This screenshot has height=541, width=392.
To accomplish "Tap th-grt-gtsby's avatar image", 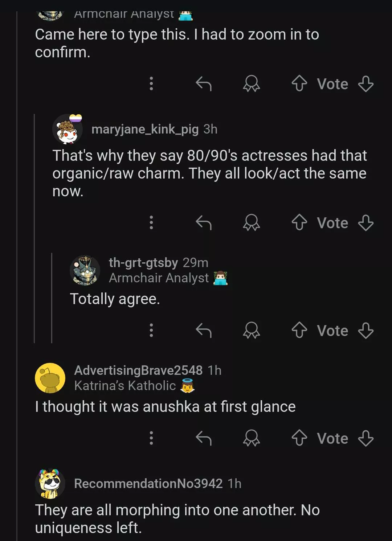I will [x=85, y=270].
